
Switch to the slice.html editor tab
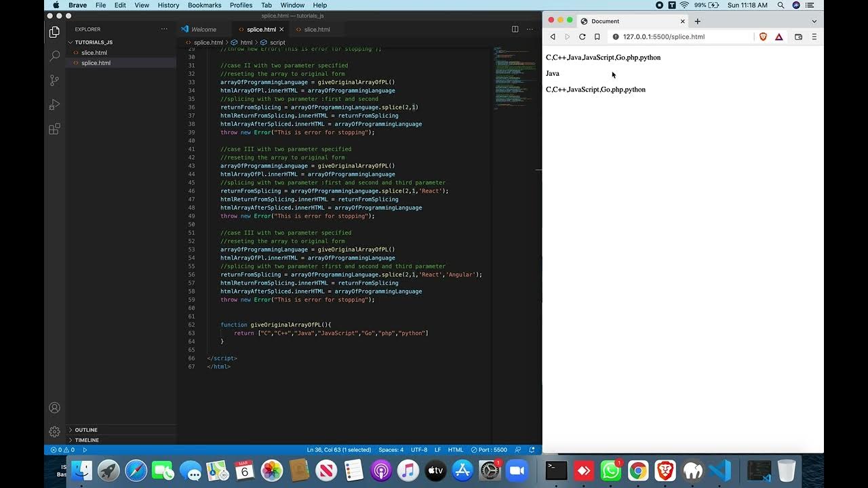317,29
